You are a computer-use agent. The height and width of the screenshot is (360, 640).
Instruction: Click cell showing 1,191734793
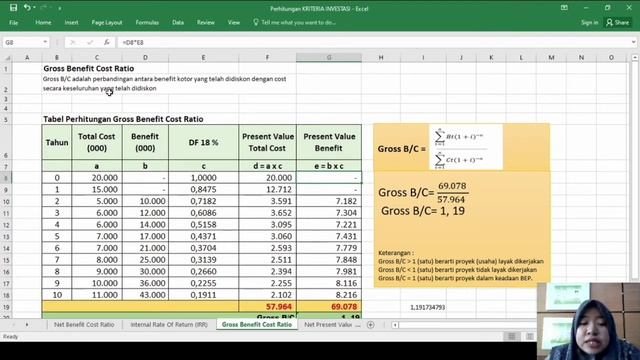[x=423, y=307]
